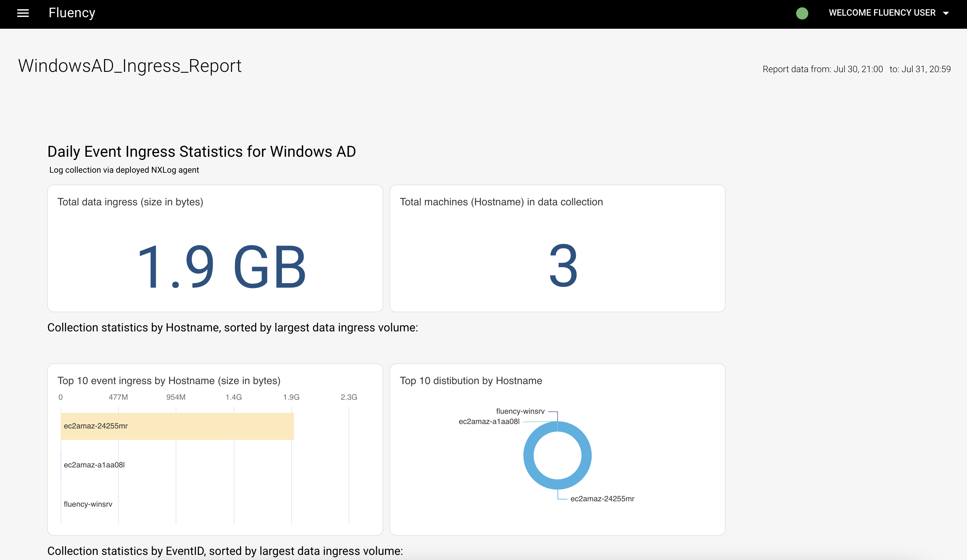Click the fluency-winsrv row in bar chart
Viewport: 967px width, 560px height.
pos(88,504)
